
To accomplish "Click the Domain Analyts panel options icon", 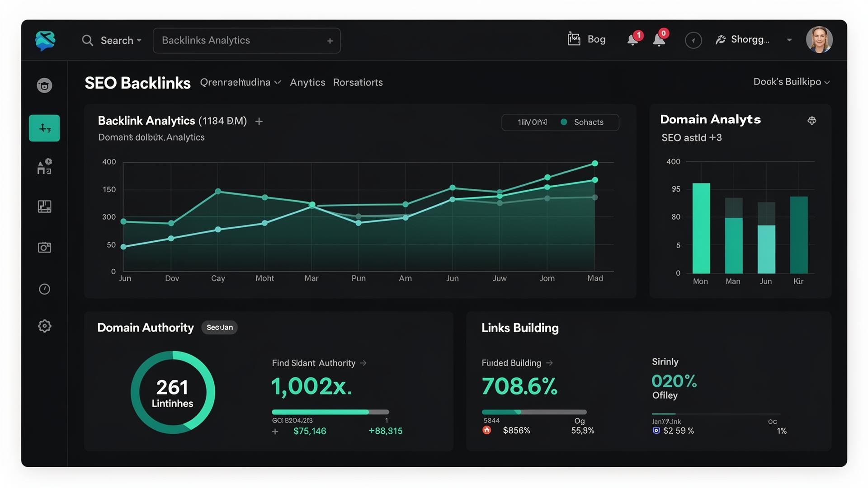I will pos(812,121).
